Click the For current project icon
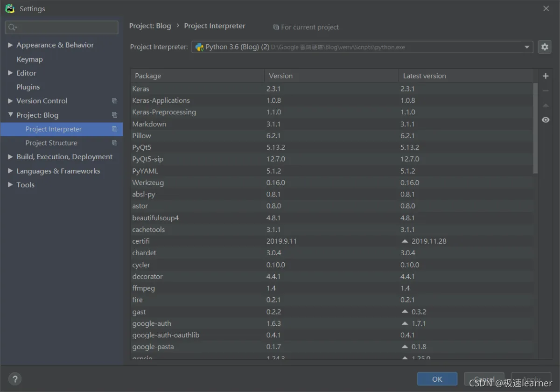The width and height of the screenshot is (560, 392). pyautogui.click(x=276, y=28)
